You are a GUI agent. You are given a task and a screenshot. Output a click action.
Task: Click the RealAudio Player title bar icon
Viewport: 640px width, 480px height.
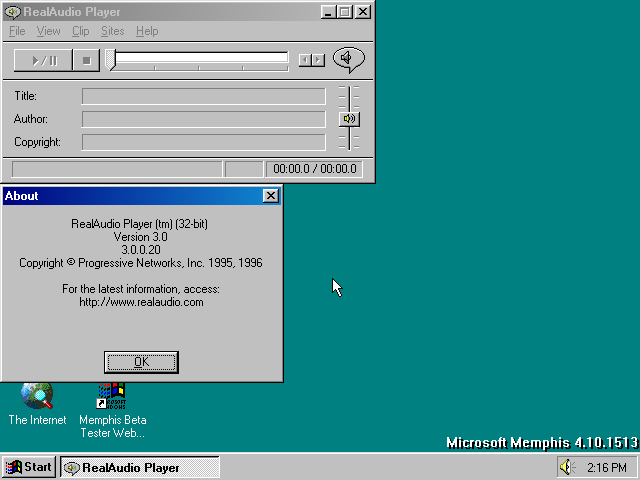pos(12,12)
